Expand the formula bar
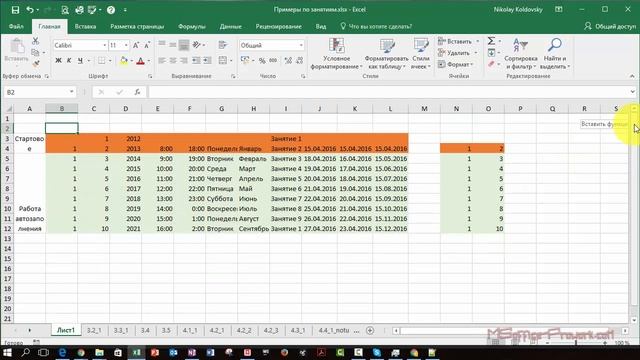640x360 pixels. tap(632, 92)
